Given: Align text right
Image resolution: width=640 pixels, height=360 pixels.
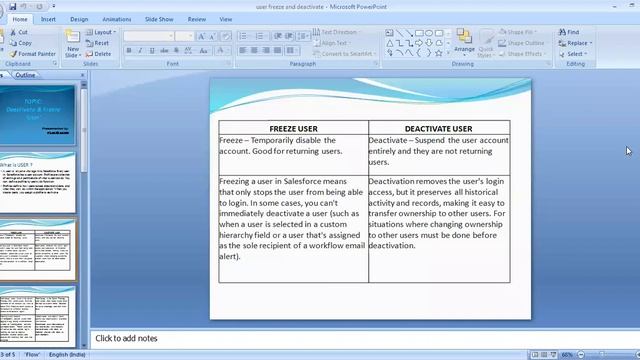Looking at the screenshot, I should (266, 50).
